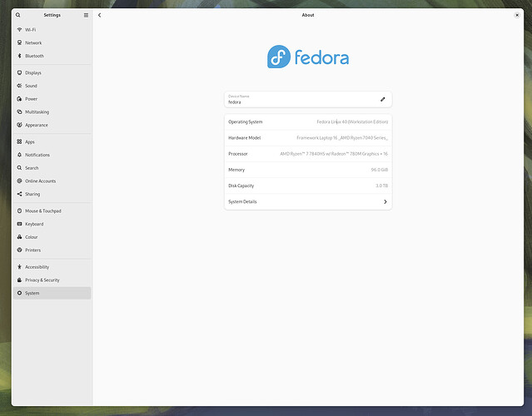Click AMD Ryzen 7 7840HS value
Viewport: 532px width, 416px height.
(334, 154)
